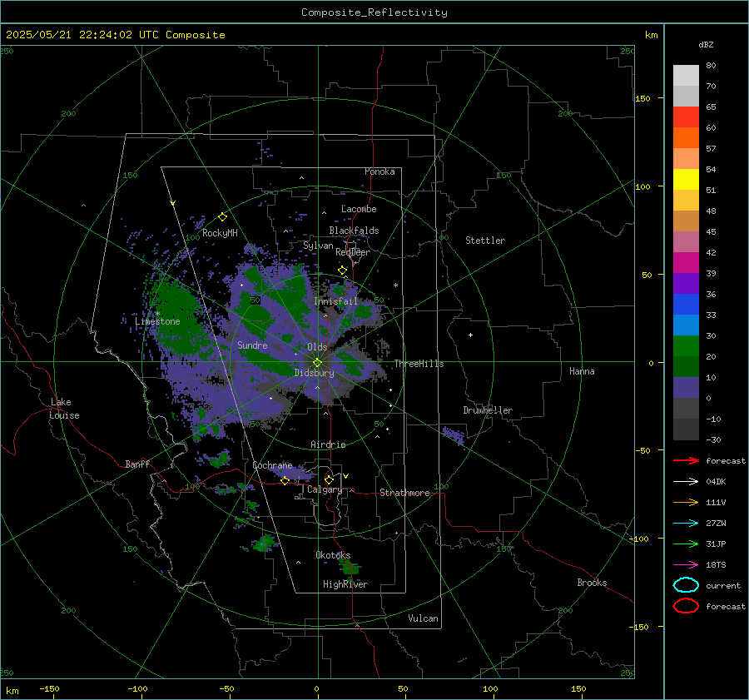Viewport: 749px width, 700px height.
Task: Click the Ponoka label
Action: point(379,171)
